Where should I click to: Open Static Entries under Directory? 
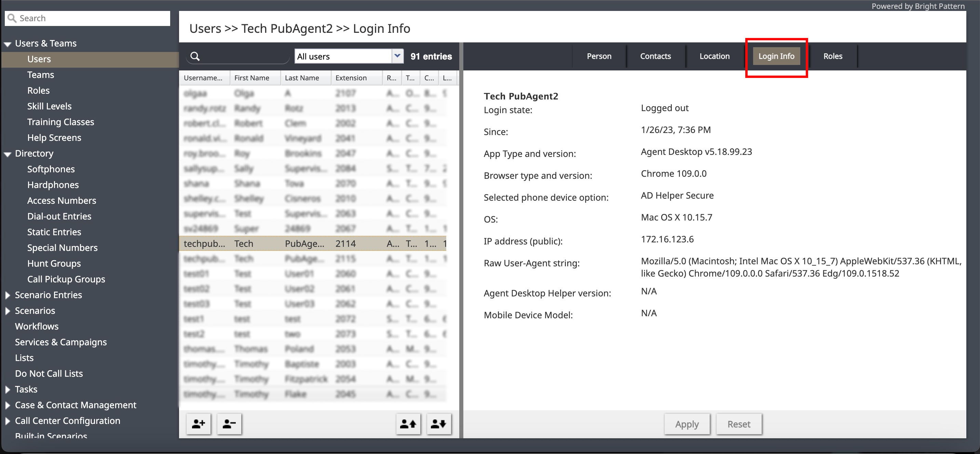[54, 232]
